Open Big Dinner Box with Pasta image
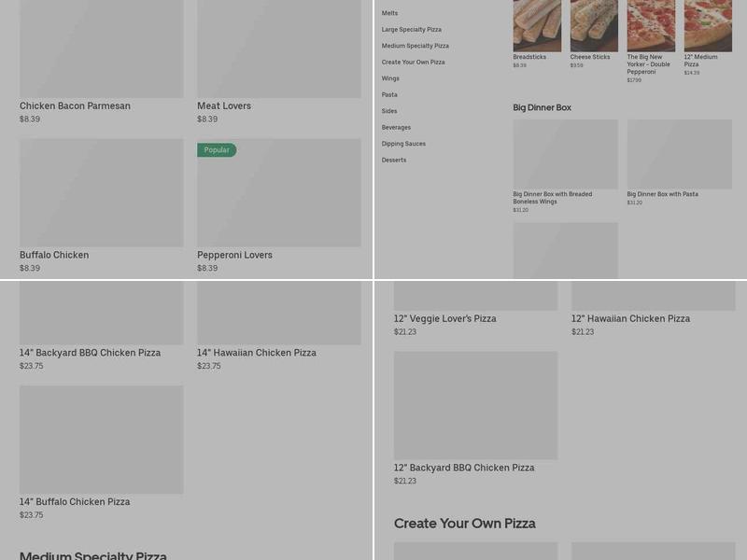The height and width of the screenshot is (560, 747). tap(680, 154)
